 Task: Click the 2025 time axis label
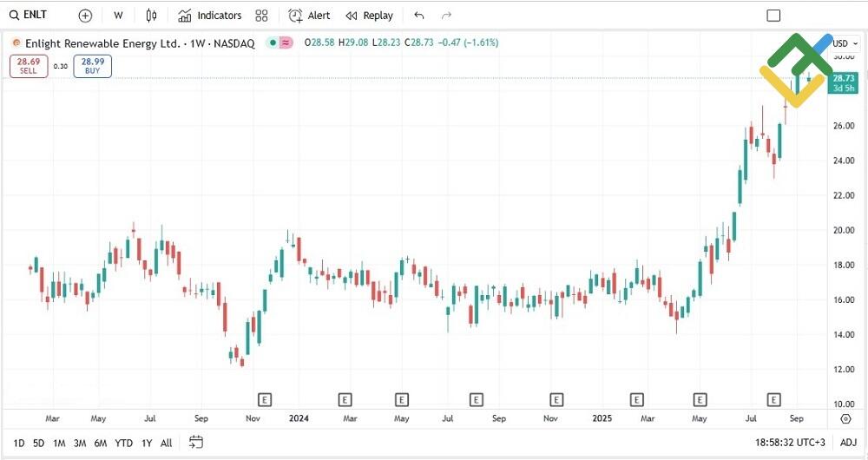[x=602, y=418]
